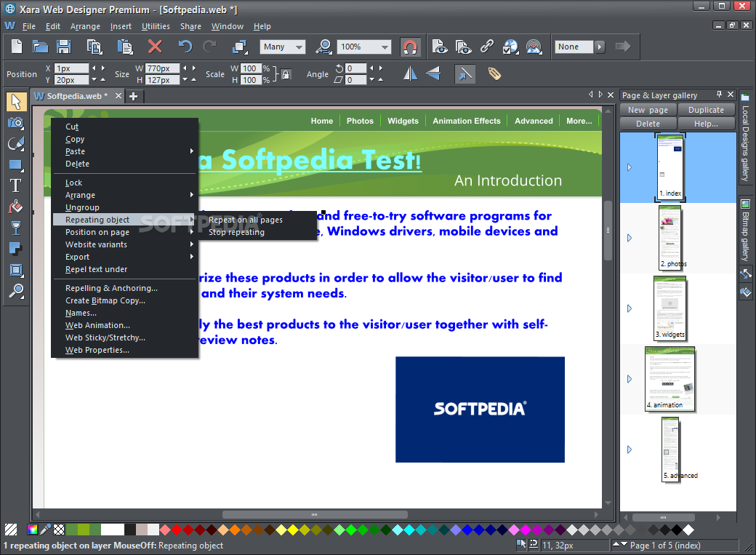Screen dimensions: 756x555
Task: Expand layers of page 4. animation
Action: coord(630,379)
